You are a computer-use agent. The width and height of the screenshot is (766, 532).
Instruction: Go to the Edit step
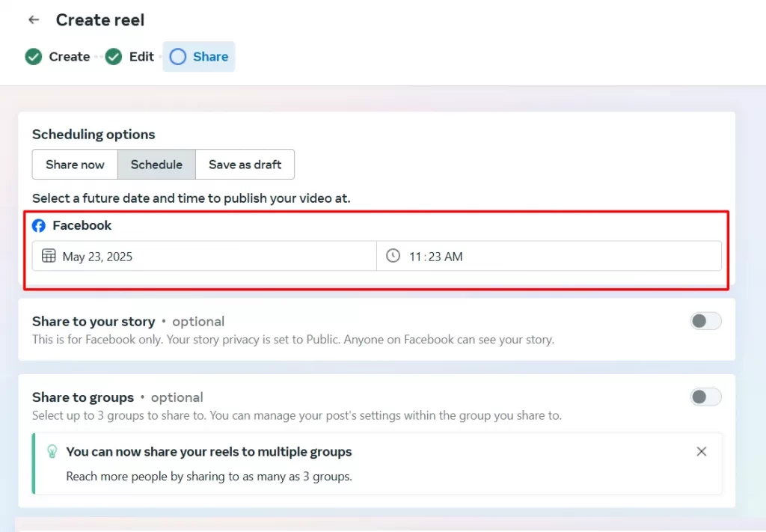click(130, 57)
